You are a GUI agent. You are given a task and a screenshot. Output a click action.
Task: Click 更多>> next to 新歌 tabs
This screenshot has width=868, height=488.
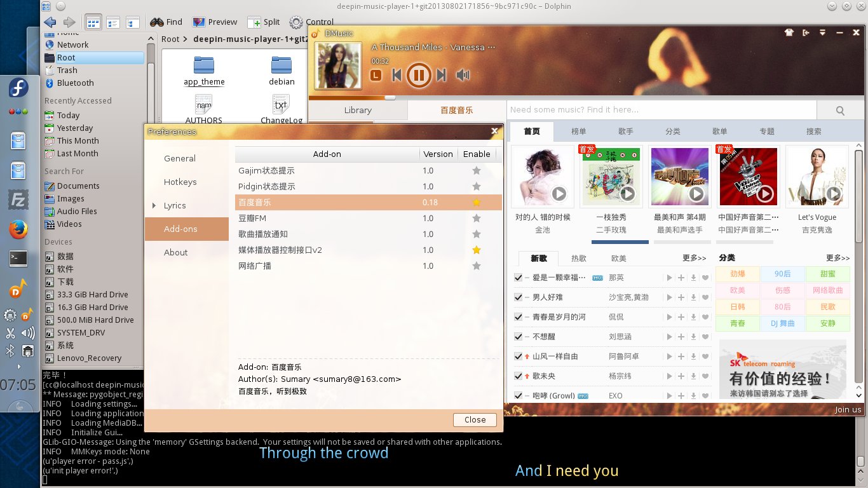click(x=695, y=258)
